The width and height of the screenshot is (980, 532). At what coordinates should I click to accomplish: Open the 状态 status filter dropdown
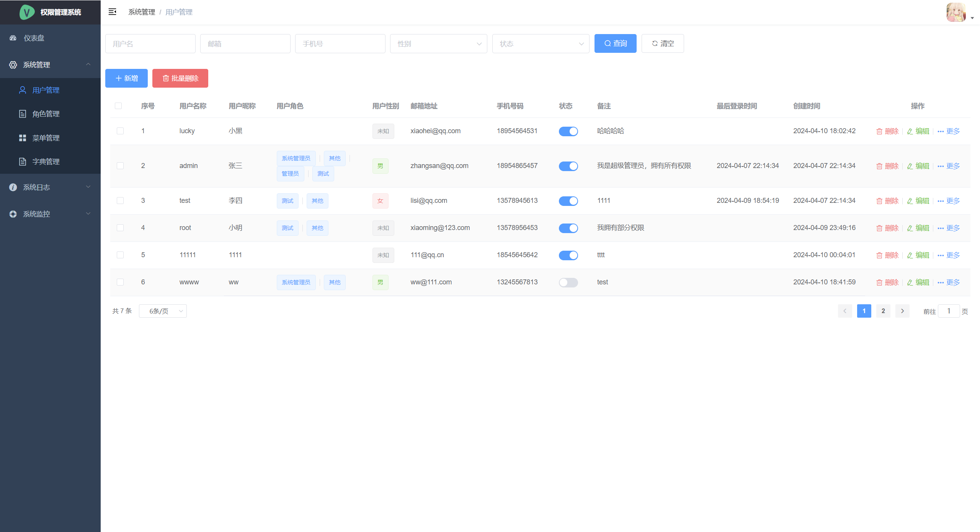coord(541,44)
